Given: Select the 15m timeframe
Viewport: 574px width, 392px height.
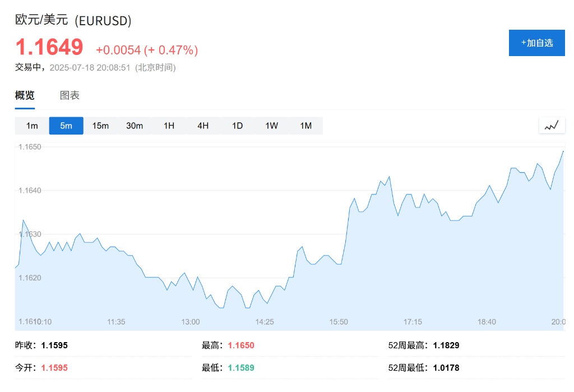Looking at the screenshot, I should tap(100, 126).
